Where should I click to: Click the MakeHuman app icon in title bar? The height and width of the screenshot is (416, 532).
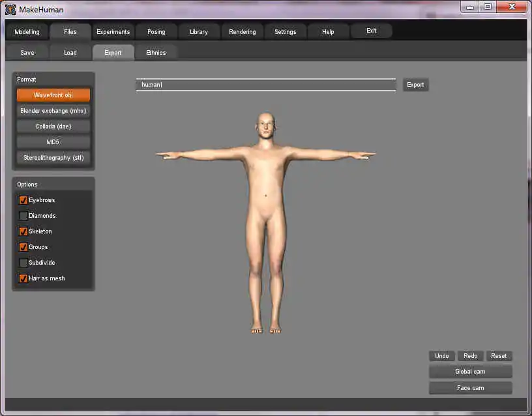[x=10, y=9]
